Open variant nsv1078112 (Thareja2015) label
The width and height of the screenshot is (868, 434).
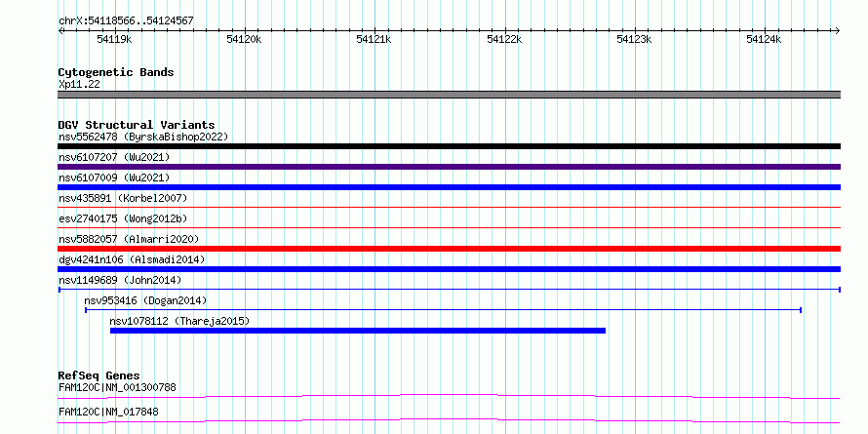tap(179, 321)
